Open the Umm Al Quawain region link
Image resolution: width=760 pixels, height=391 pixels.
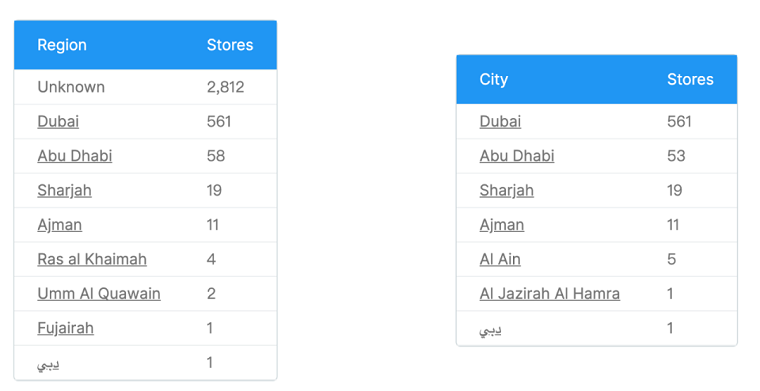pos(99,294)
